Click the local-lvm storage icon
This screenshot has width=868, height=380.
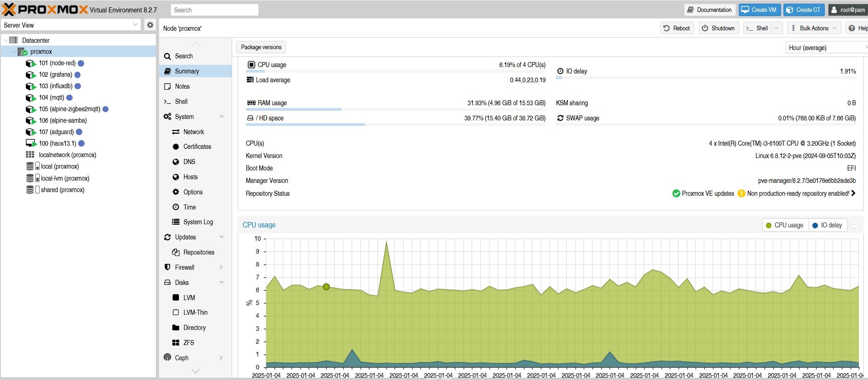30,178
